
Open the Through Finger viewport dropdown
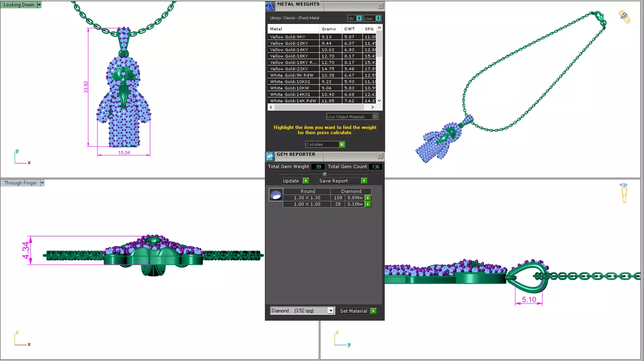(x=42, y=183)
